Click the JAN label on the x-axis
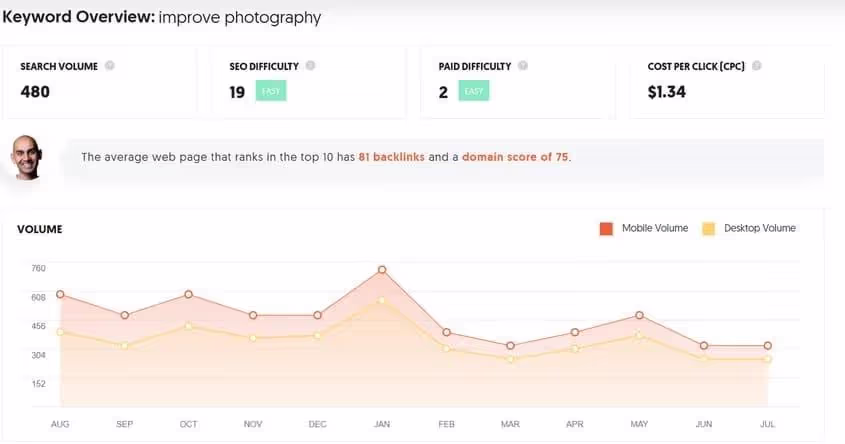 [382, 424]
